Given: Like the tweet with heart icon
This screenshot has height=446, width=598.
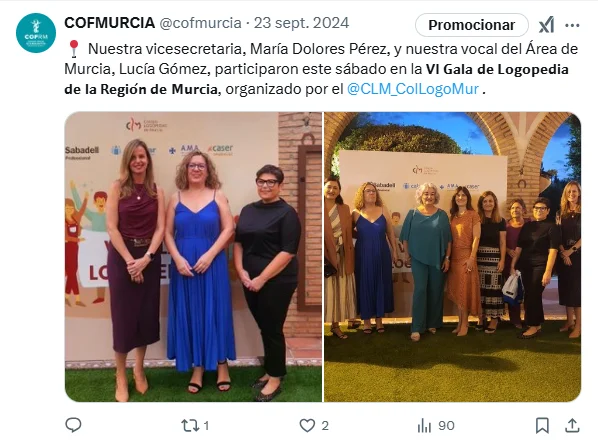Looking at the screenshot, I should [307, 425].
